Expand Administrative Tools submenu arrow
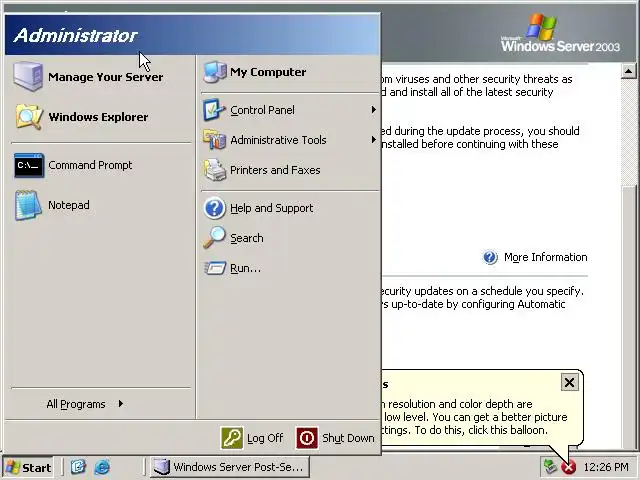The height and width of the screenshot is (480, 640). (x=373, y=140)
